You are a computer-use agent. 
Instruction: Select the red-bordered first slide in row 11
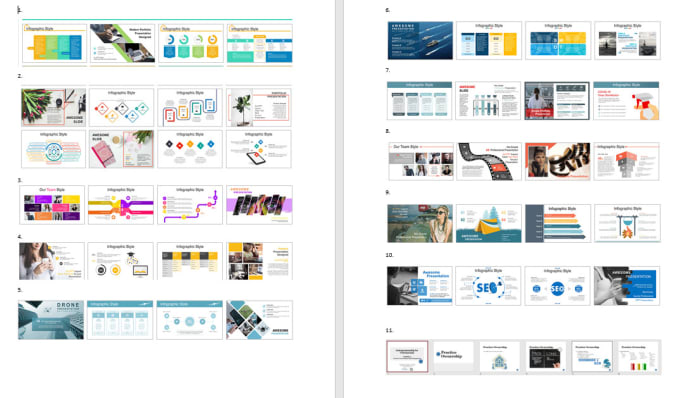click(407, 357)
